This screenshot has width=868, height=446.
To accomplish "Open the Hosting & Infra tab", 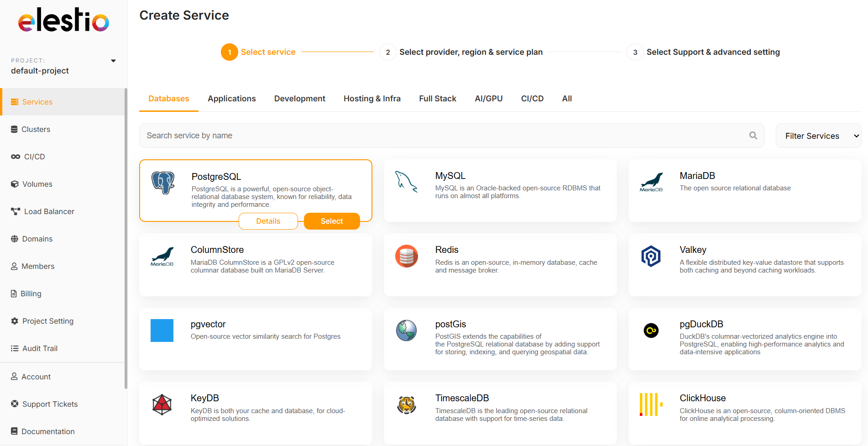I will [372, 99].
